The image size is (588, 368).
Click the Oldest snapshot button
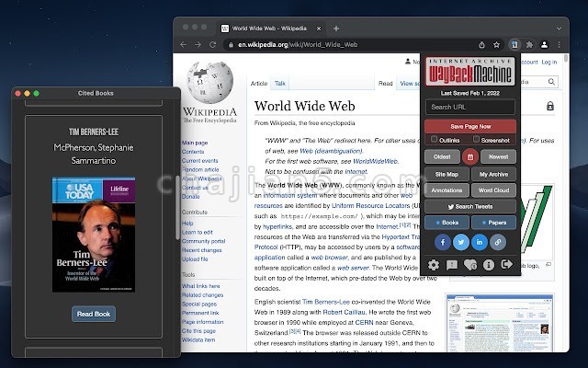tap(442, 157)
